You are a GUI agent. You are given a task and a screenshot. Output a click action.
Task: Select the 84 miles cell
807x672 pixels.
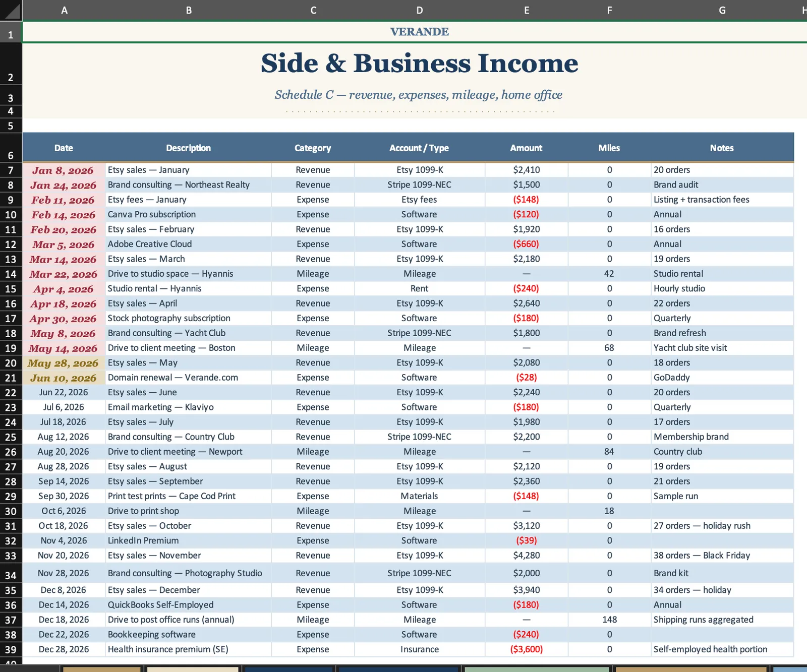point(609,452)
